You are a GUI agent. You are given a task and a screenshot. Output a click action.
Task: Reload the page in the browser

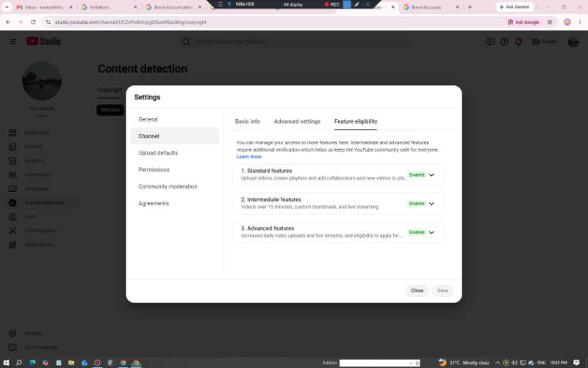coord(33,22)
